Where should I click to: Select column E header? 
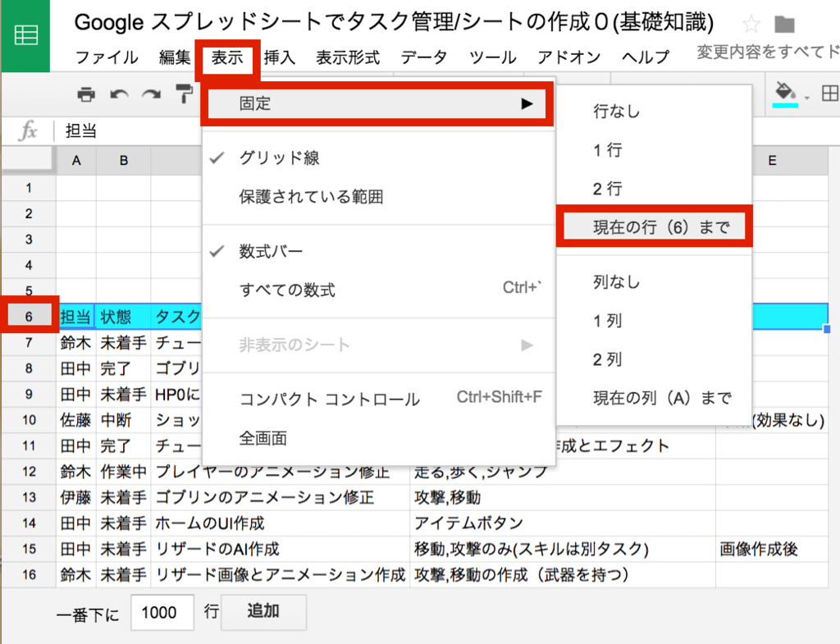click(772, 161)
